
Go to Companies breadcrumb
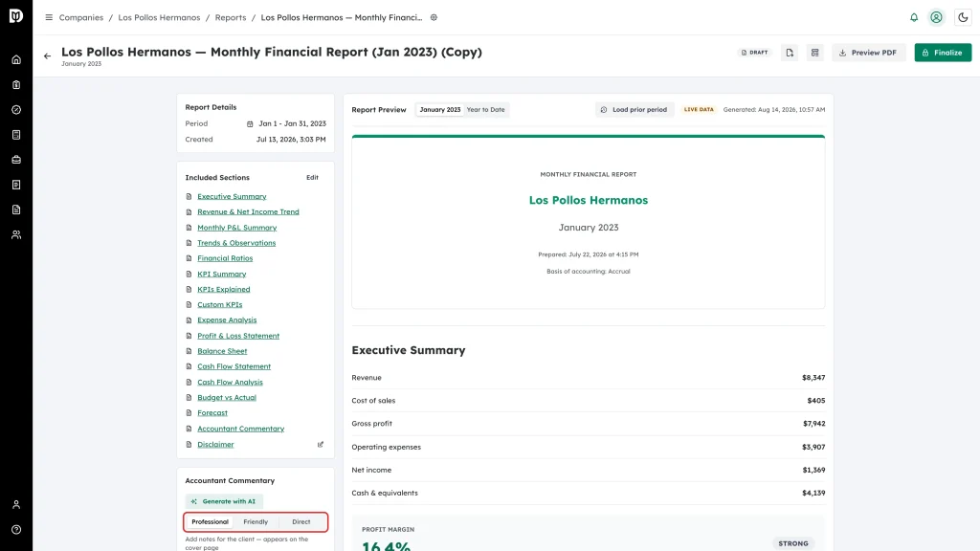[x=81, y=17]
